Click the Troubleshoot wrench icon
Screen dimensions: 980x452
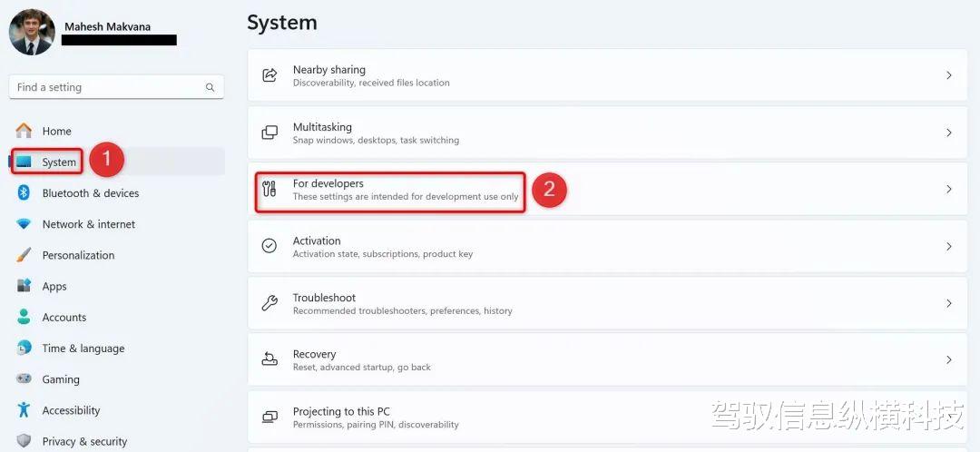(269, 303)
